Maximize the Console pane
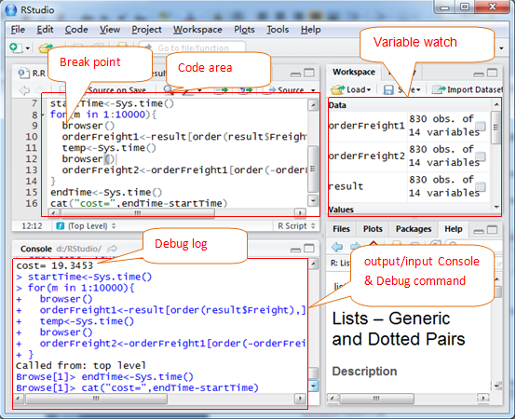 pos(309,249)
